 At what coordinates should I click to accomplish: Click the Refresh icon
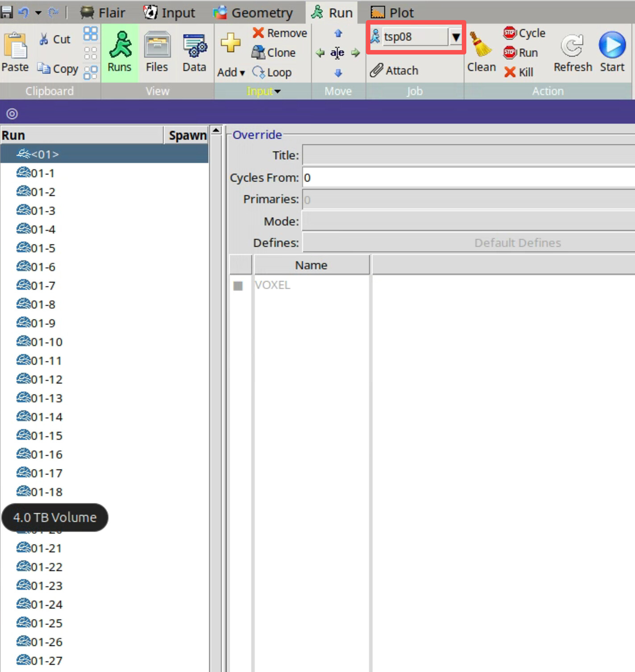coord(573,45)
